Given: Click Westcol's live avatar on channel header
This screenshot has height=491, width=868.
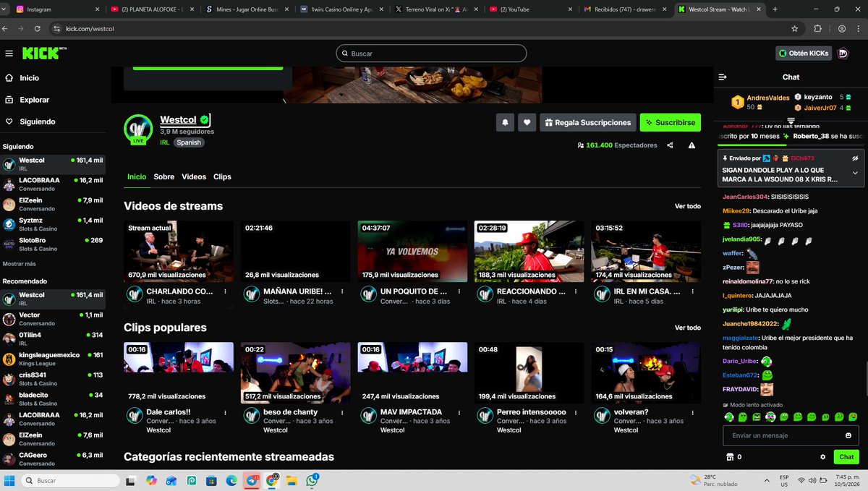Looking at the screenshot, I should tap(137, 128).
